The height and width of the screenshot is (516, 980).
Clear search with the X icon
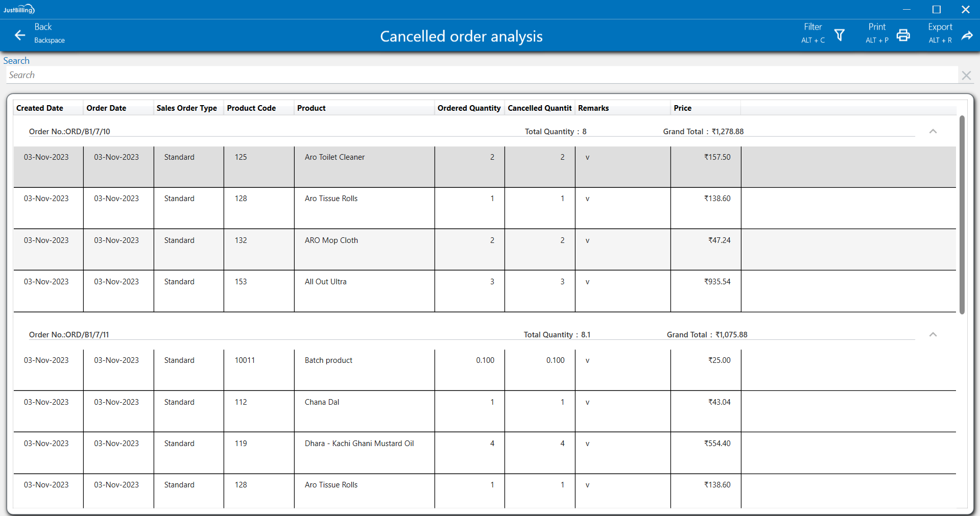pyautogui.click(x=966, y=76)
